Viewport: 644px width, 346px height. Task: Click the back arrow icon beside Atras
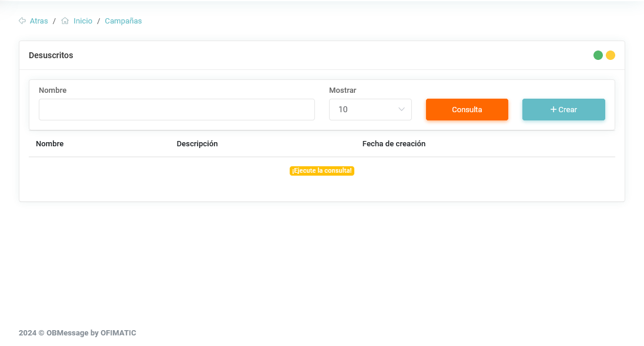click(x=22, y=21)
